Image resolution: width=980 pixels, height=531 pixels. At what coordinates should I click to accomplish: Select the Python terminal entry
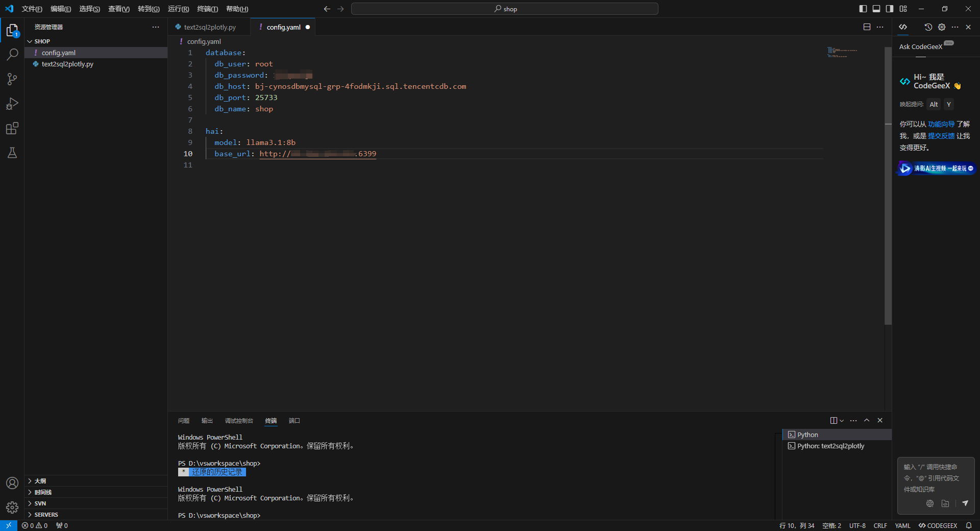coord(837,435)
